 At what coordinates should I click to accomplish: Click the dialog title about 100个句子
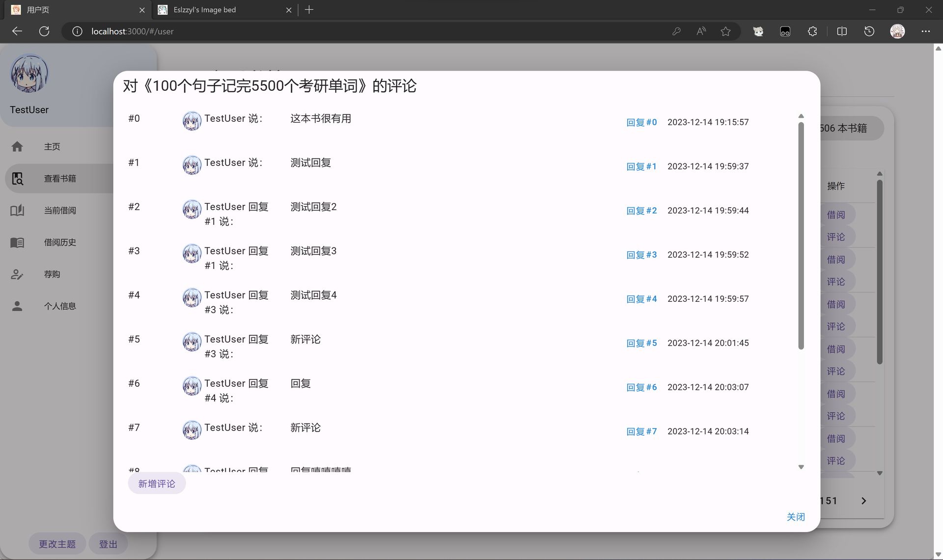270,86
